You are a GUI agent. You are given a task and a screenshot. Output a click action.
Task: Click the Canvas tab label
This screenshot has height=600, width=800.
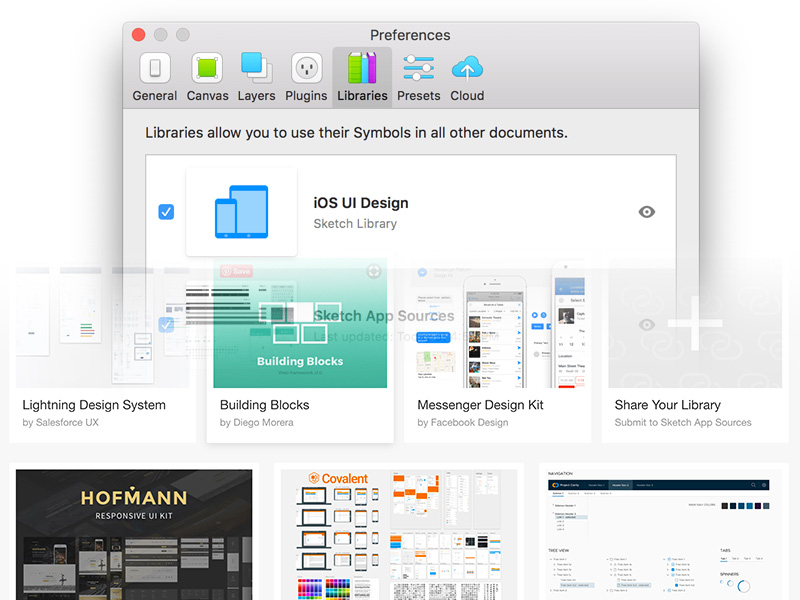coord(207,96)
